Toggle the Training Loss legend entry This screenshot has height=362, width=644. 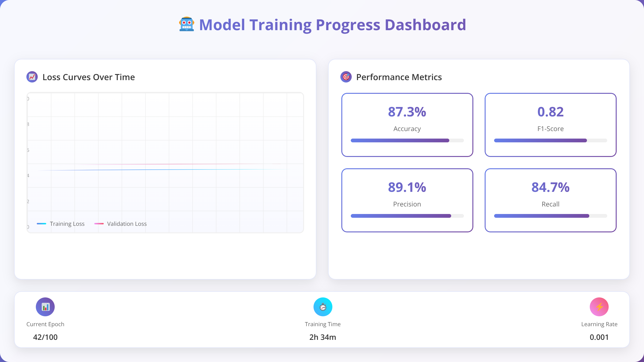61,224
